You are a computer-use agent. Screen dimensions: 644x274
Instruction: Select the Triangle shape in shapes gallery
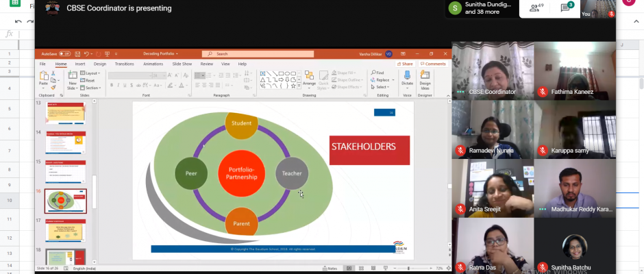(x=263, y=79)
